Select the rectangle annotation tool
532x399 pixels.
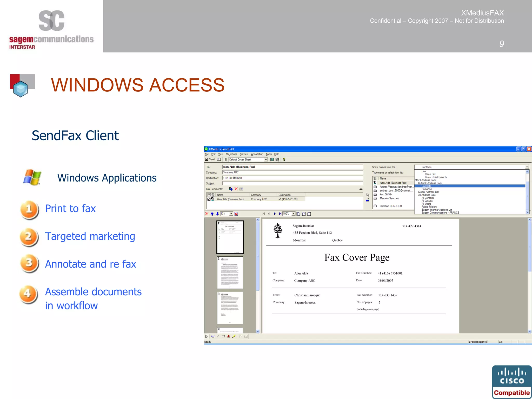coord(223,336)
